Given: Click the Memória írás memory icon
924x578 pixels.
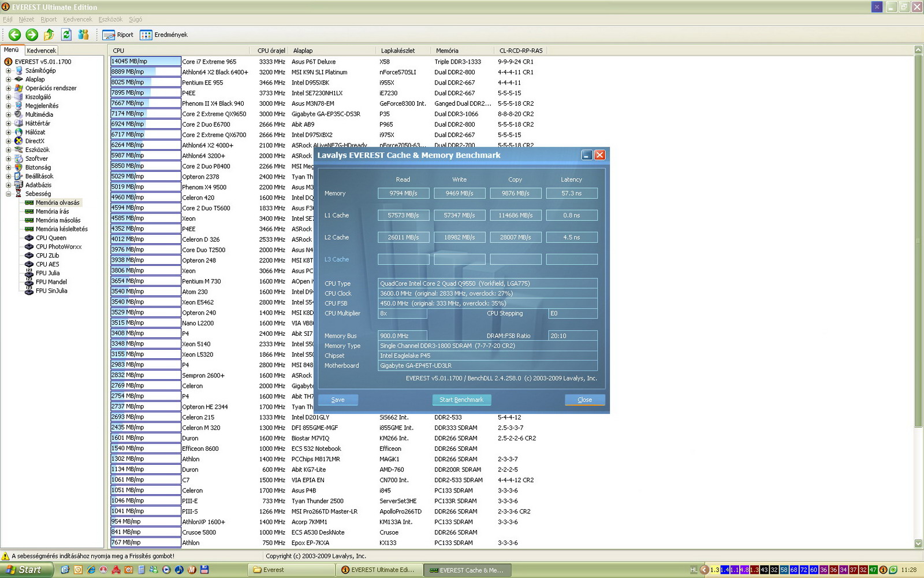Looking at the screenshot, I should [x=29, y=212].
